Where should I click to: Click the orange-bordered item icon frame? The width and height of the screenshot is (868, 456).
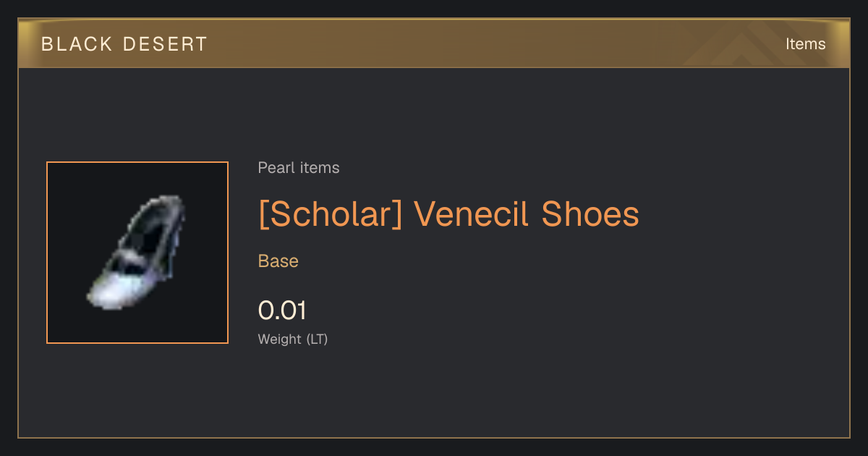tap(137, 253)
